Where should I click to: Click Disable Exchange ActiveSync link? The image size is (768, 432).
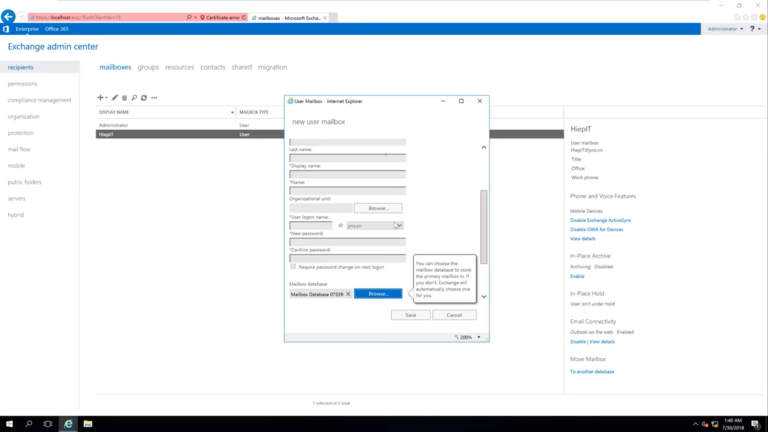tap(600, 220)
